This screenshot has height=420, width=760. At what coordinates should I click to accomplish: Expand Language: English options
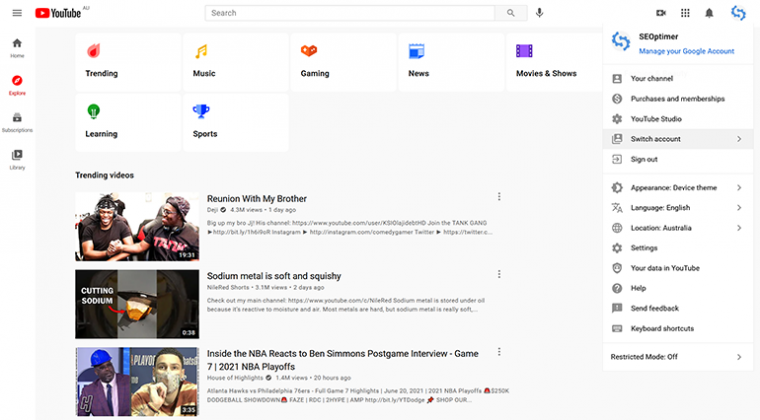coord(678,208)
